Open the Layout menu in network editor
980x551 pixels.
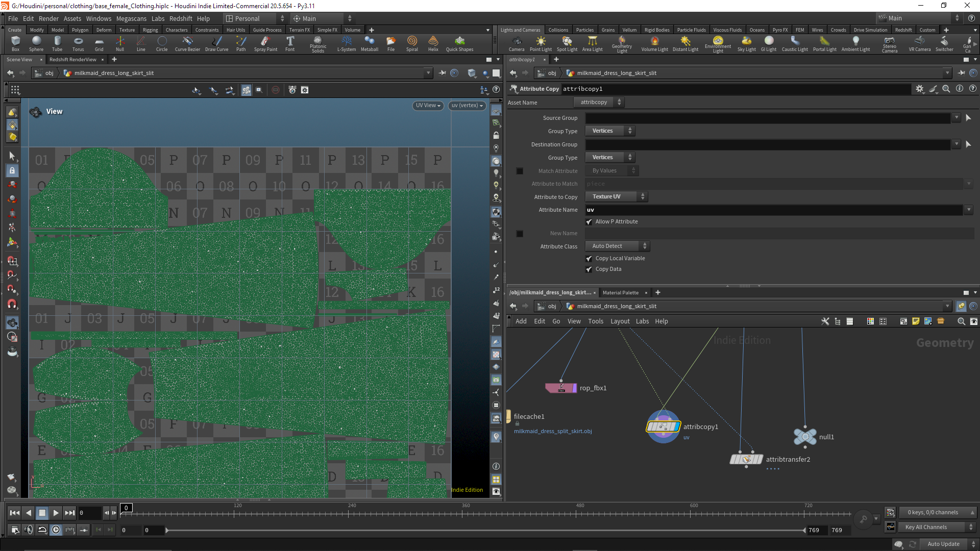[x=620, y=321]
